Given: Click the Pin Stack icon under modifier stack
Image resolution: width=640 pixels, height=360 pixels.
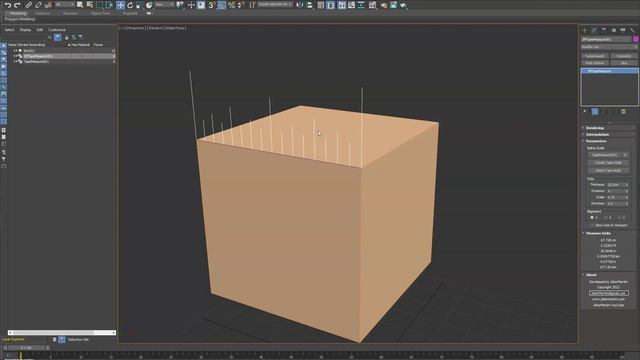Looking at the screenshot, I should pyautogui.click(x=585, y=111).
